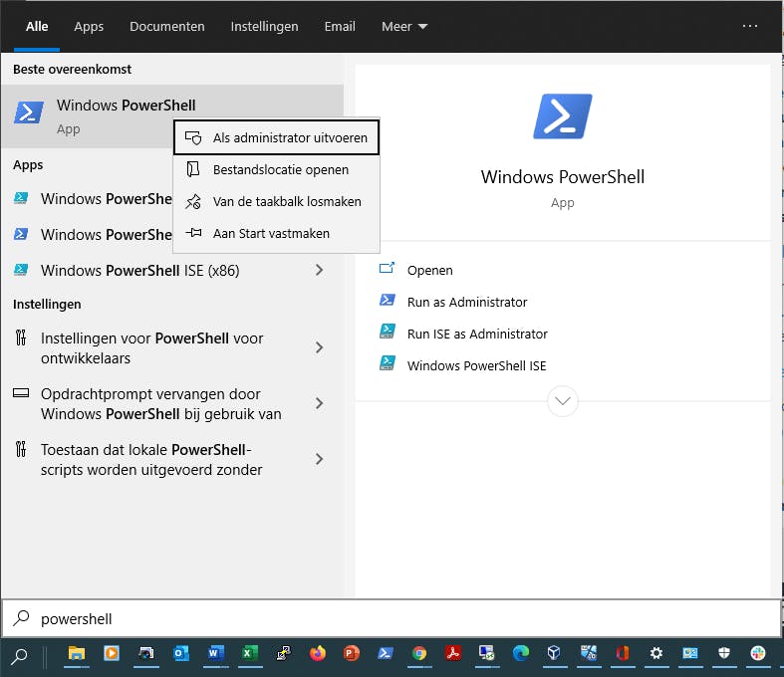Open Microsoft Edge from the taskbar

[x=521, y=653]
